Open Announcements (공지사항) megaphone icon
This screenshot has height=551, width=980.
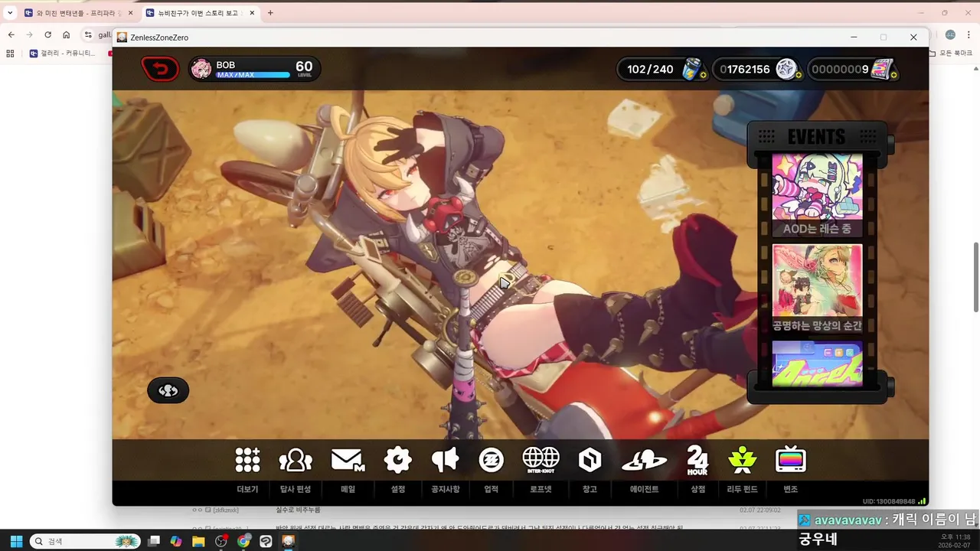(x=445, y=460)
